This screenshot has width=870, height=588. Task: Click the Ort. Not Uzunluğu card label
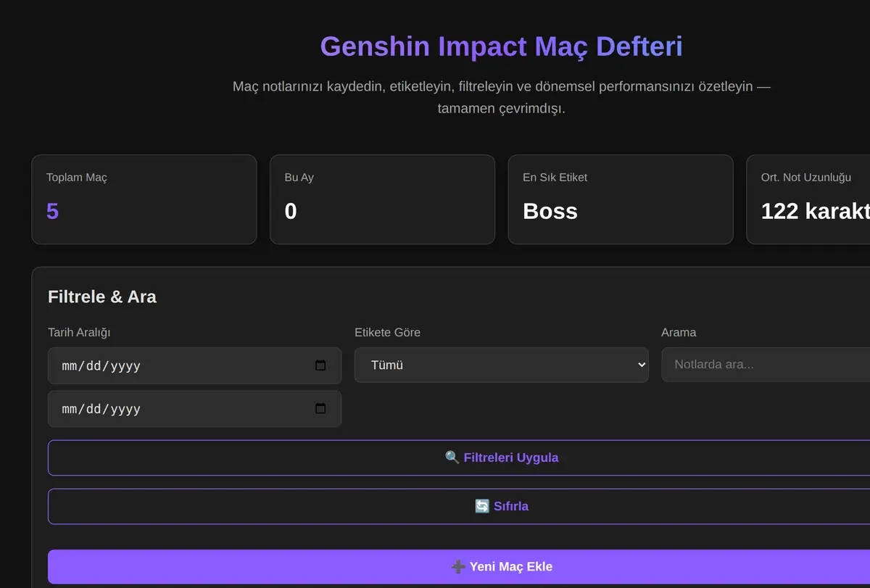pyautogui.click(x=806, y=178)
